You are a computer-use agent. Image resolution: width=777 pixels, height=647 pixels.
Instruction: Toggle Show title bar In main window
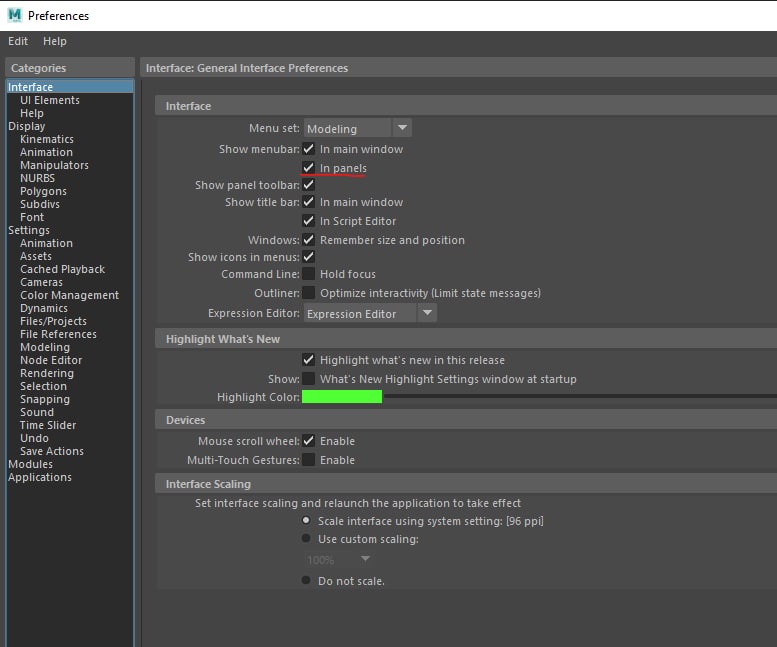pos(308,202)
